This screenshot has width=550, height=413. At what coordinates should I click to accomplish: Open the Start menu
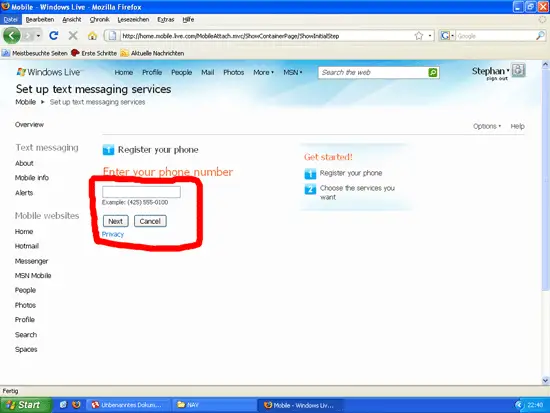click(x=26, y=405)
